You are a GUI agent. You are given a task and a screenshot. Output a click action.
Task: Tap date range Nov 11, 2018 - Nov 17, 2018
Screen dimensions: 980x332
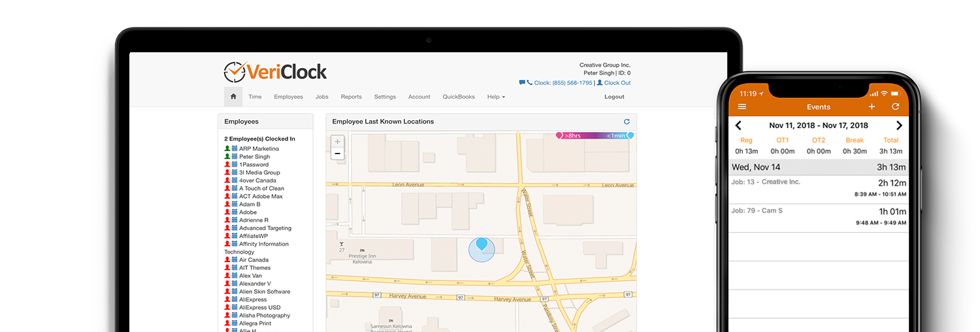point(819,125)
